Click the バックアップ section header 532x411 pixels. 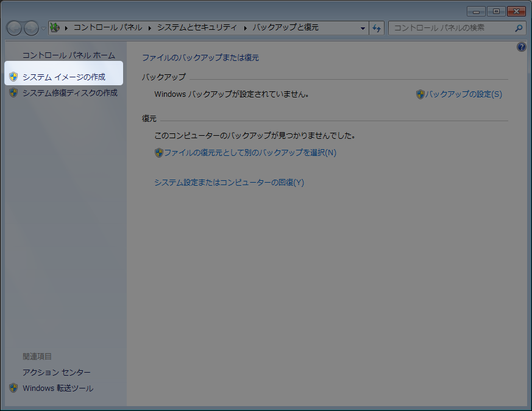click(164, 77)
